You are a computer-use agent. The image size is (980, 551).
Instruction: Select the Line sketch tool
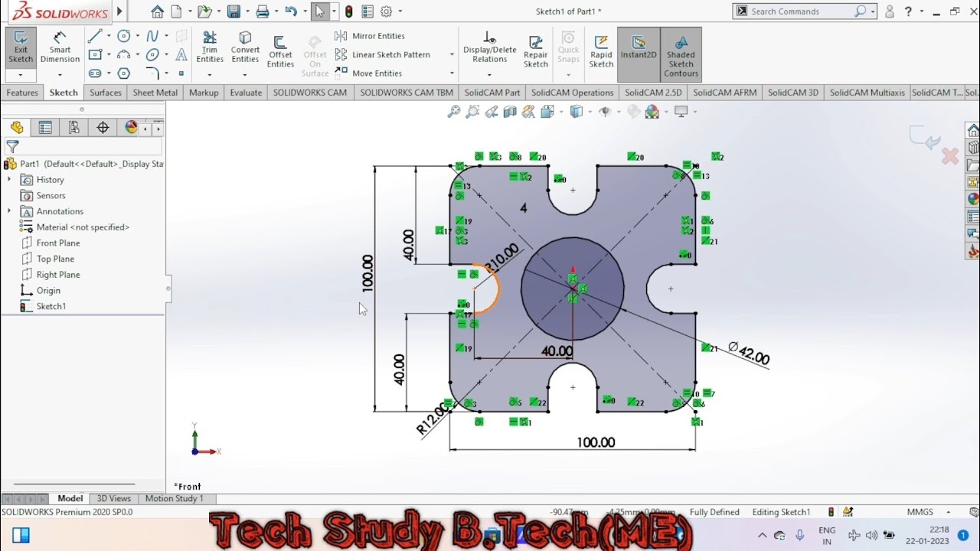tap(94, 36)
